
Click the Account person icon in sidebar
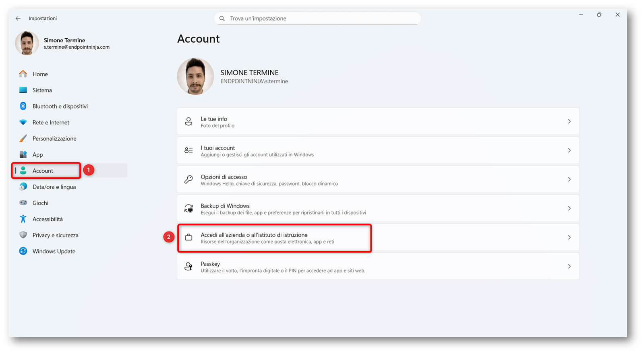click(23, 170)
